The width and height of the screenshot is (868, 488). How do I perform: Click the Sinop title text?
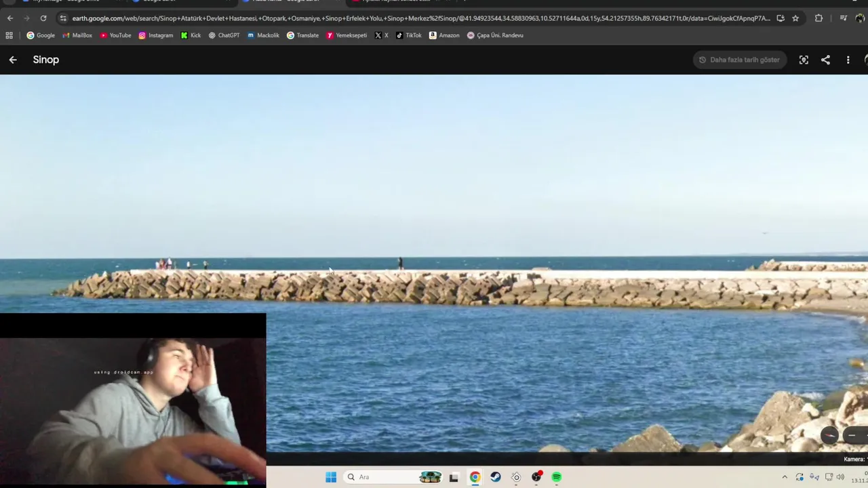[46, 60]
